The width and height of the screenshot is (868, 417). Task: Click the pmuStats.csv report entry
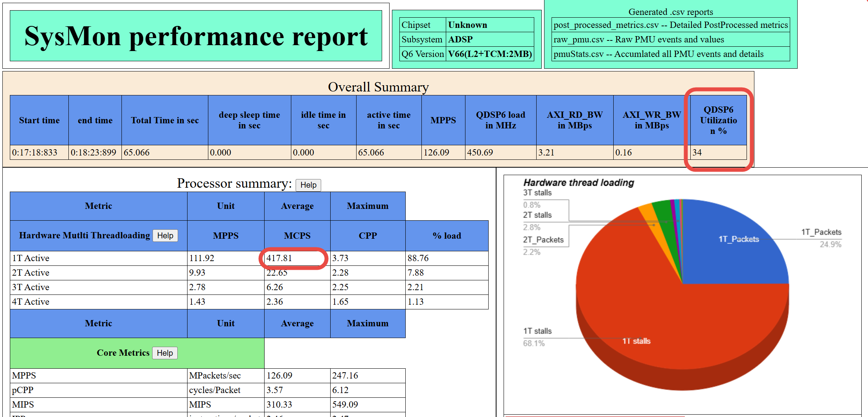658,54
